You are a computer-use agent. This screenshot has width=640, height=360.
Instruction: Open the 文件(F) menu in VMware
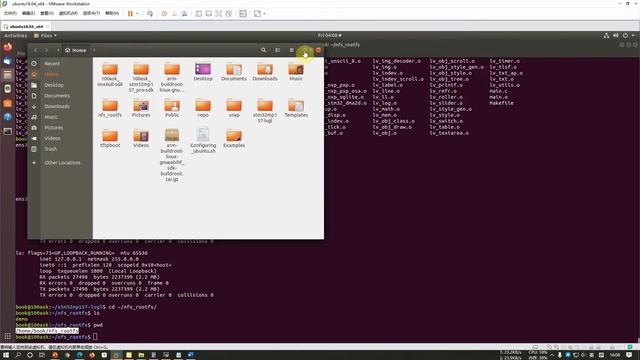pyautogui.click(x=10, y=13)
